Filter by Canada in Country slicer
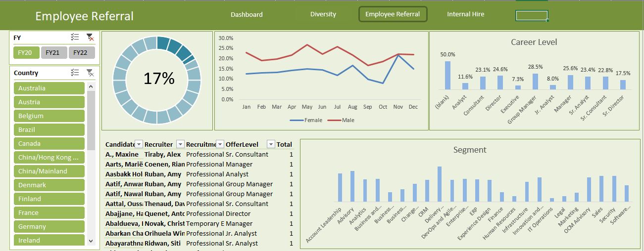This screenshot has height=251, width=644. (49, 143)
